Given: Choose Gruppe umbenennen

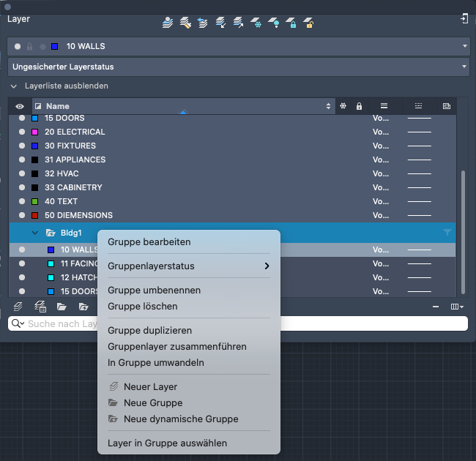Looking at the screenshot, I should (189, 291).
